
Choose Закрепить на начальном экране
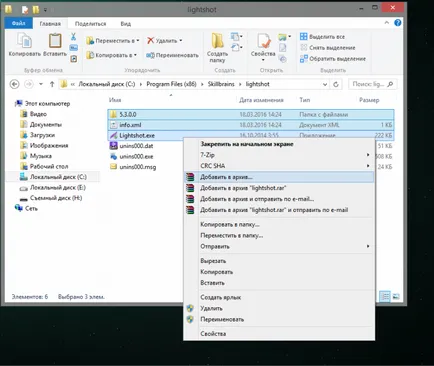point(279,144)
